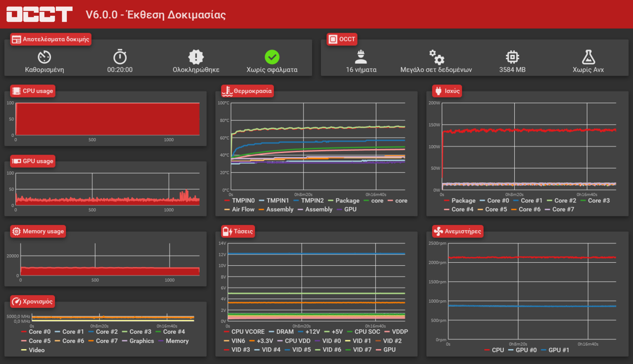Toggle Air Flow in the temperature legend
The height and width of the screenshot is (364, 633).
click(239, 209)
